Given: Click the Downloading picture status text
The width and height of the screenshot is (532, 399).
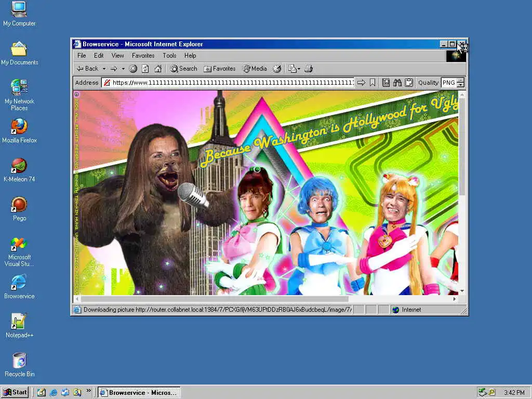Looking at the screenshot, I should pyautogui.click(x=218, y=310).
